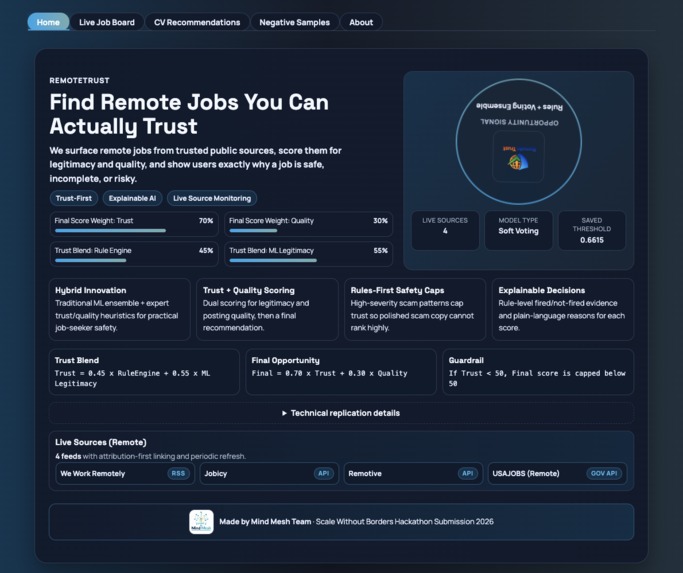Click the Mind Mesh team logo
683x573 pixels.
(201, 522)
